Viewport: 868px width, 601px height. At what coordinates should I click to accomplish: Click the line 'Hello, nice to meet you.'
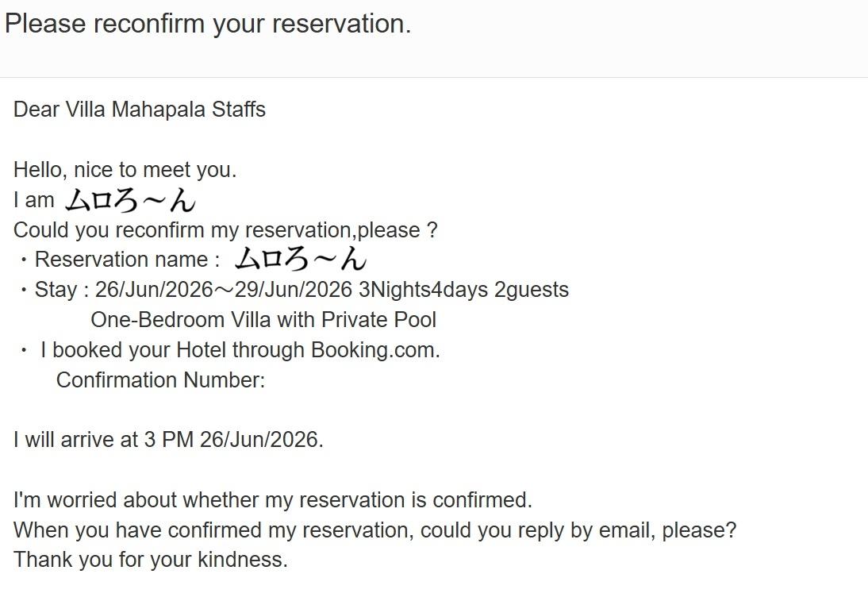click(x=125, y=169)
